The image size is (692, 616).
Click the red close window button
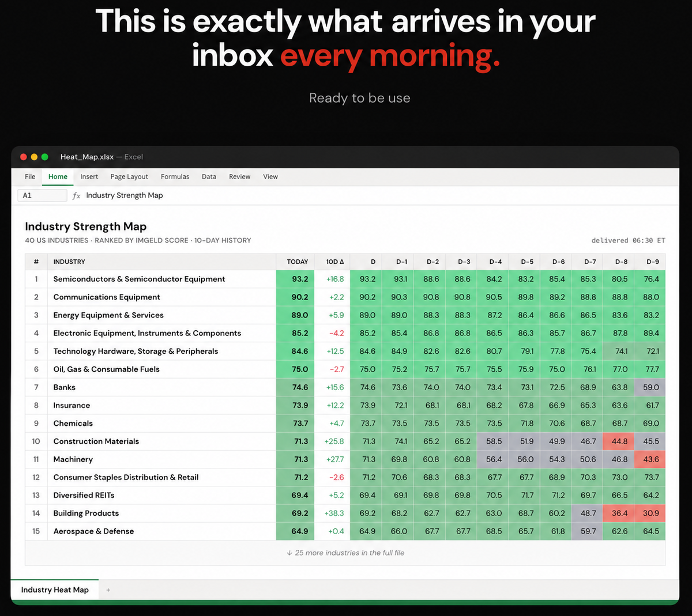(x=24, y=157)
